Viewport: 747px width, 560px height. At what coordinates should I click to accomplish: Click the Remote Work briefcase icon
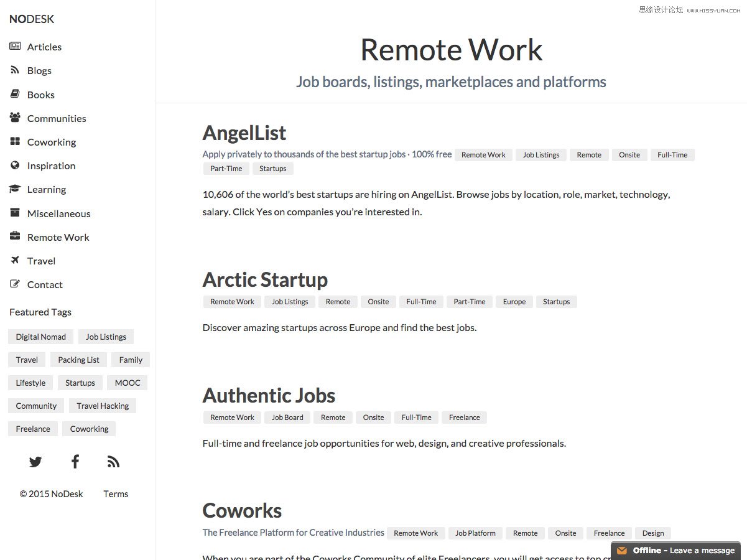(15, 236)
